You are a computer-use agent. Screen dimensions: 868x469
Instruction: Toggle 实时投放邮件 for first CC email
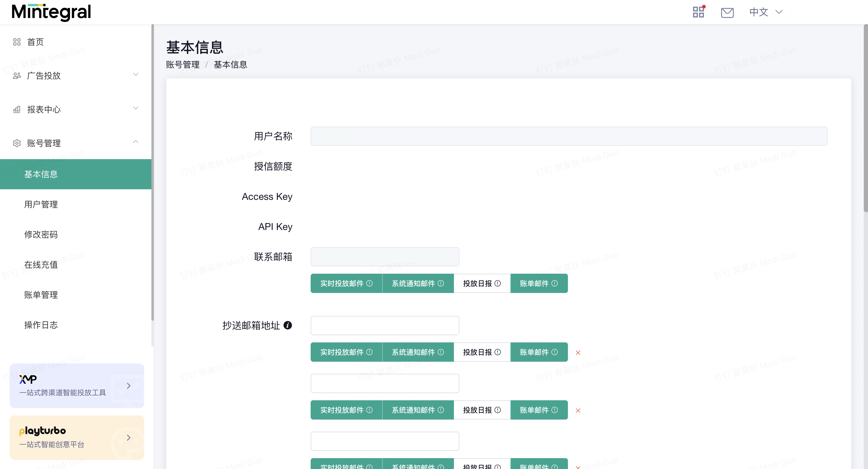347,352
